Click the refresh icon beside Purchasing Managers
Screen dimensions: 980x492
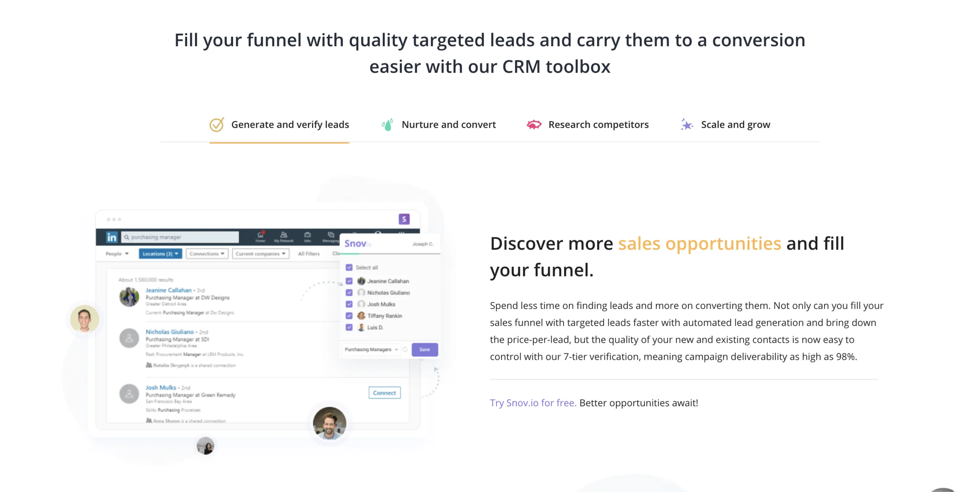[x=405, y=350]
